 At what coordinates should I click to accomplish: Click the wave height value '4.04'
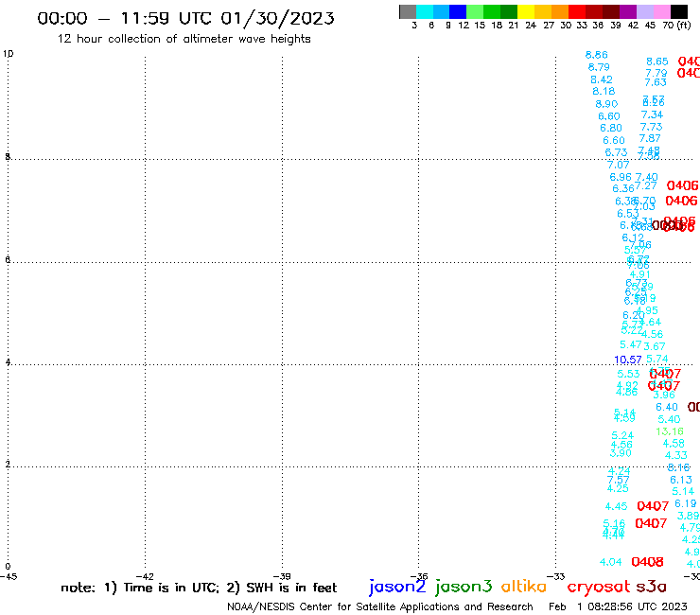(x=610, y=562)
